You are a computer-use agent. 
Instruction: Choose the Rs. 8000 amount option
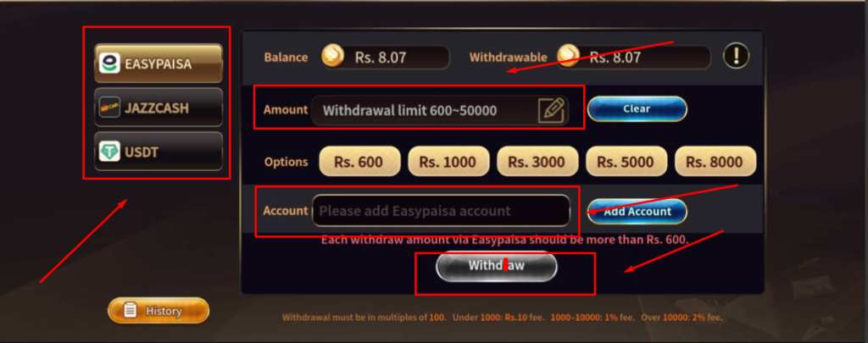[715, 162]
